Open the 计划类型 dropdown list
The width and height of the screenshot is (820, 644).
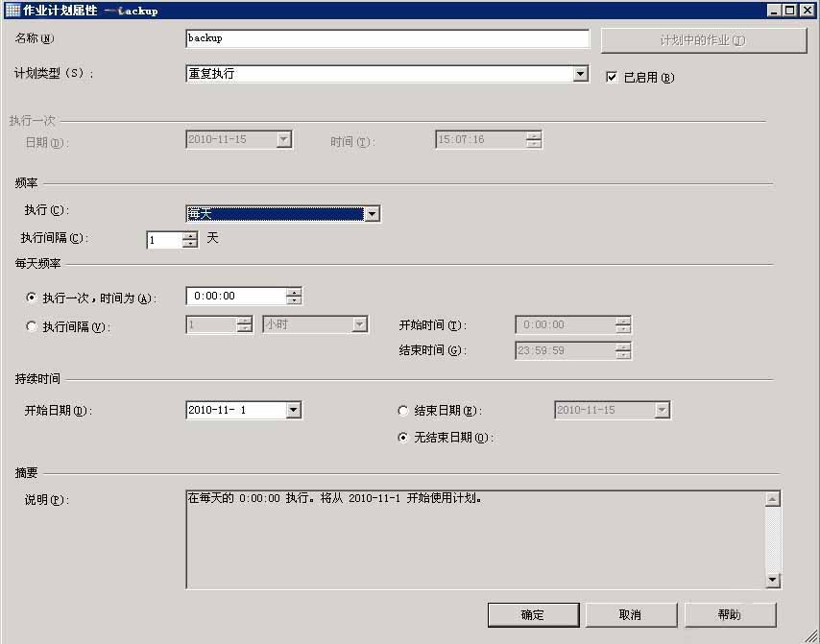(x=580, y=74)
